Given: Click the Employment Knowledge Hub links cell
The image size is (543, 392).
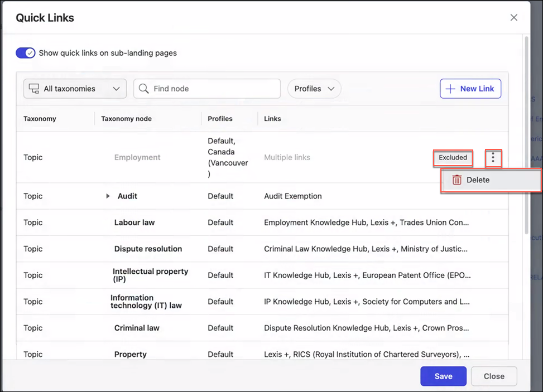Looking at the screenshot, I should coord(367,222).
